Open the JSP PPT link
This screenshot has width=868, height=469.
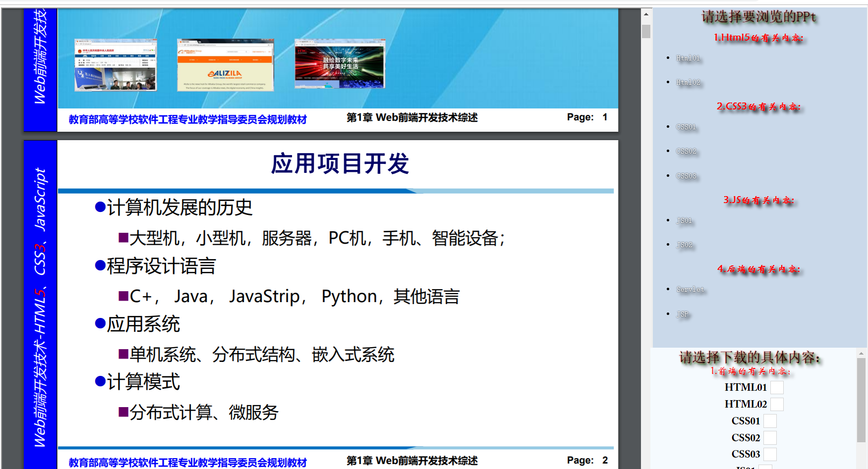682,314
